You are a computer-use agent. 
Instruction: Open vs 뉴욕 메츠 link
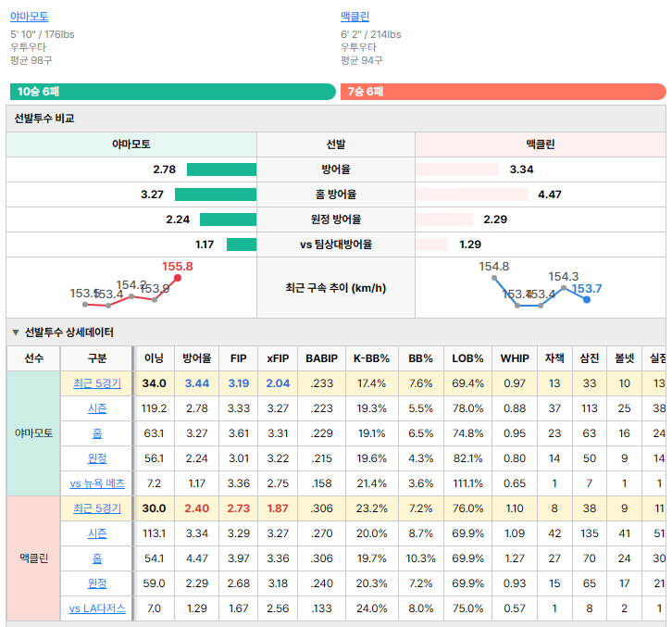point(97,483)
